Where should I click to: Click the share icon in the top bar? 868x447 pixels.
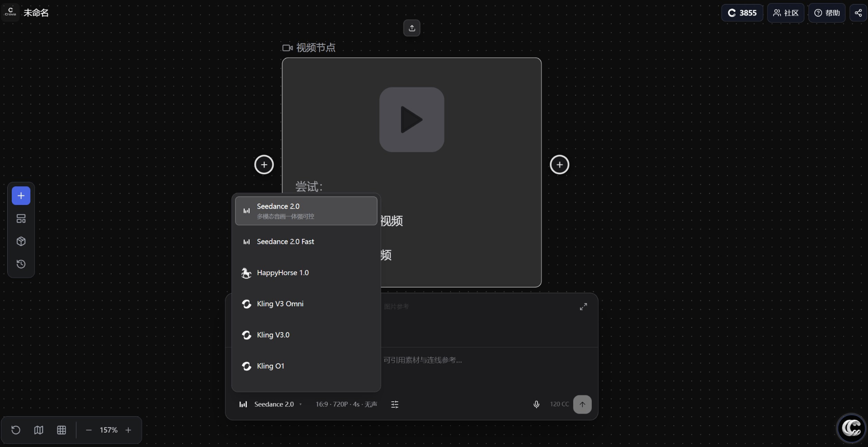click(x=858, y=13)
